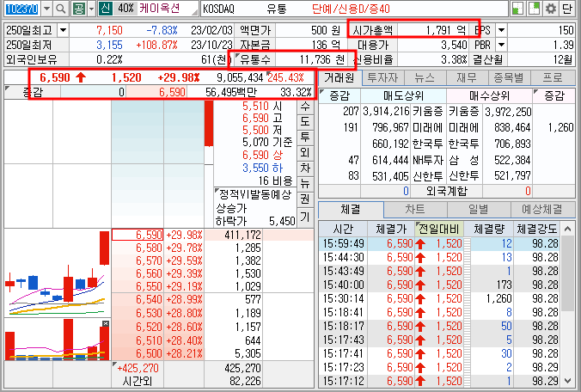
Task: Open the dropdown arrow next to '공'
Action: point(91,9)
